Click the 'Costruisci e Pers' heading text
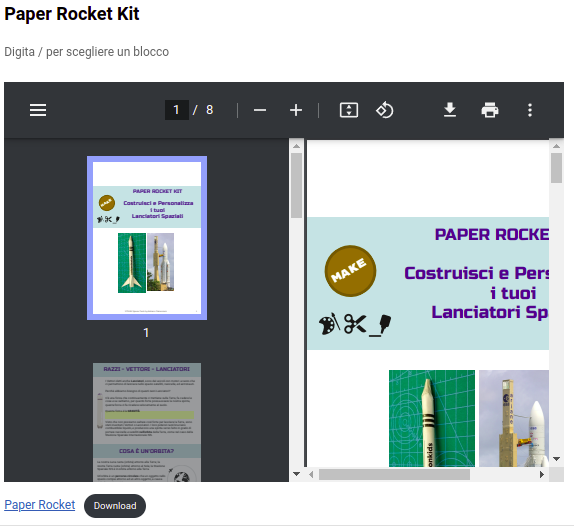This screenshot has height=527, width=574. tap(477, 273)
